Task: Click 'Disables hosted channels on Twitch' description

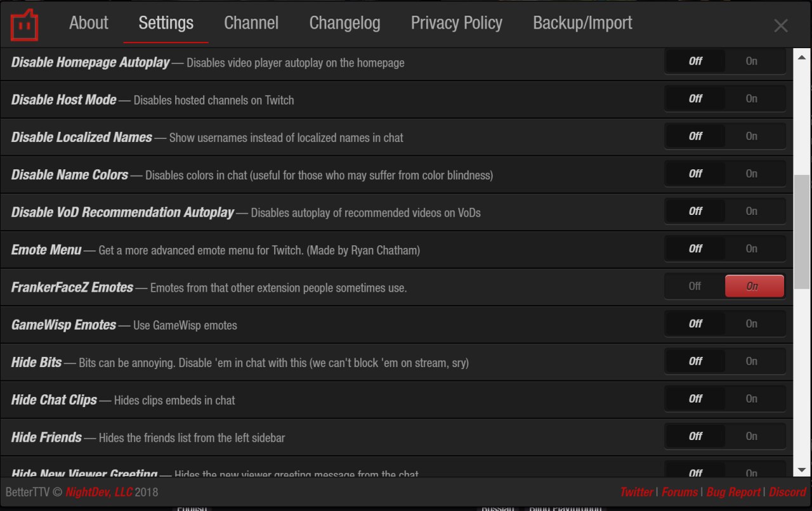Action: tap(214, 100)
